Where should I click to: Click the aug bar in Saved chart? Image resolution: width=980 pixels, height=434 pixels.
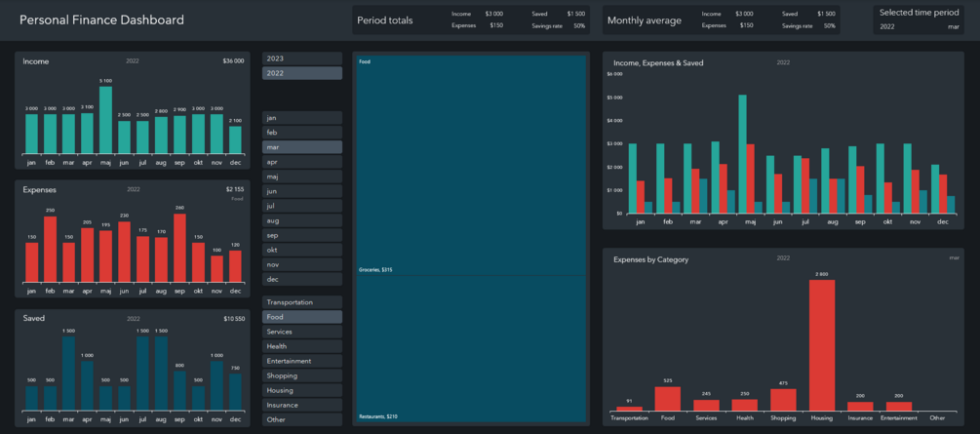point(161,374)
